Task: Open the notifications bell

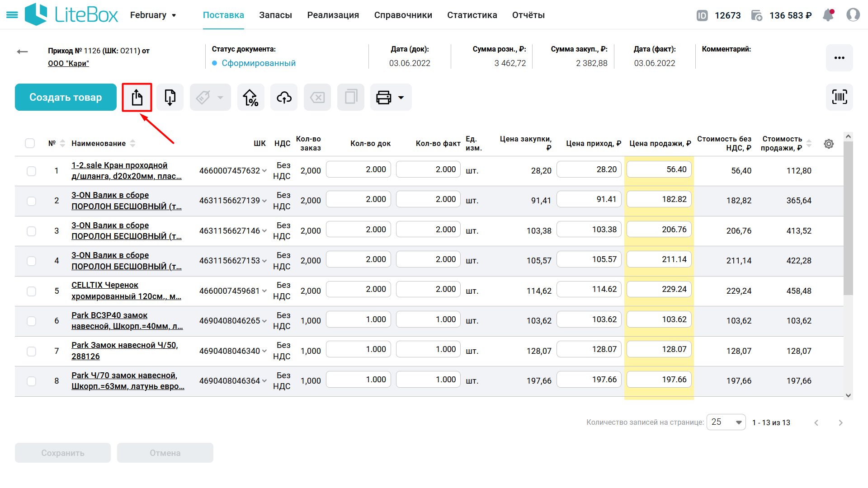Action: tap(828, 15)
